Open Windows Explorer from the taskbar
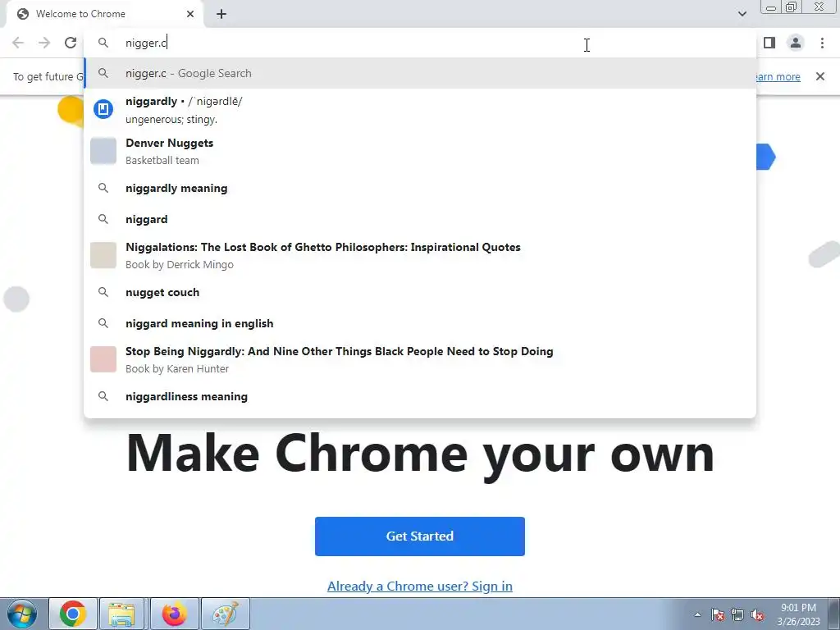This screenshot has width=840, height=630. click(121, 614)
